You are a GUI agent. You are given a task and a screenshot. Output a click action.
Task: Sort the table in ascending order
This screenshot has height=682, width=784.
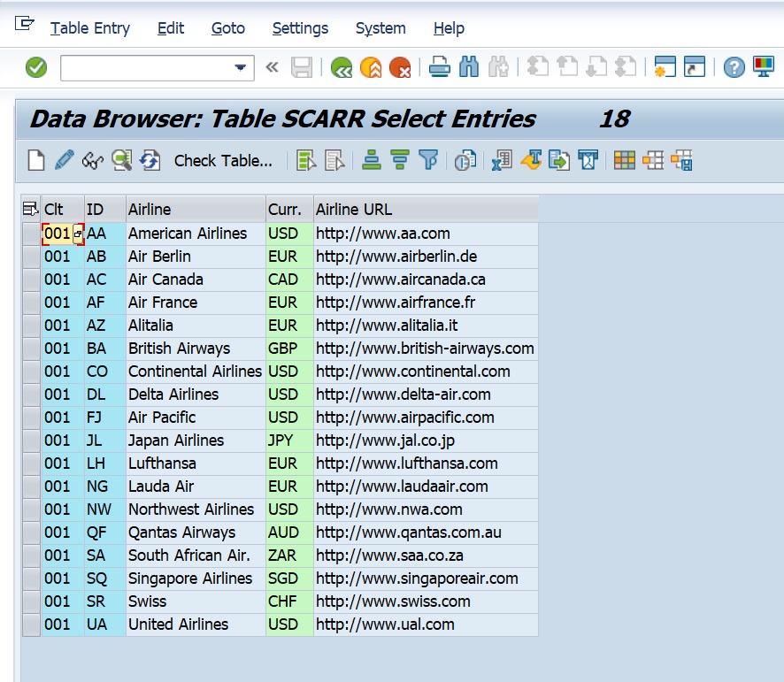pos(372,160)
